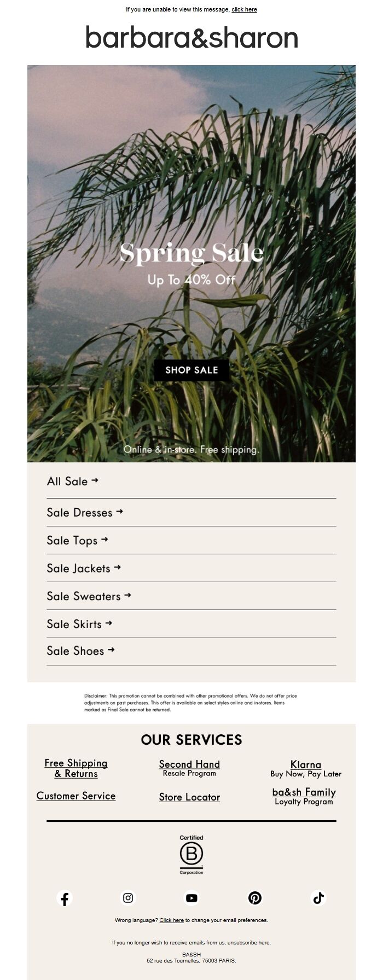
Task: Click here to change email language preferences
Action: (171, 920)
